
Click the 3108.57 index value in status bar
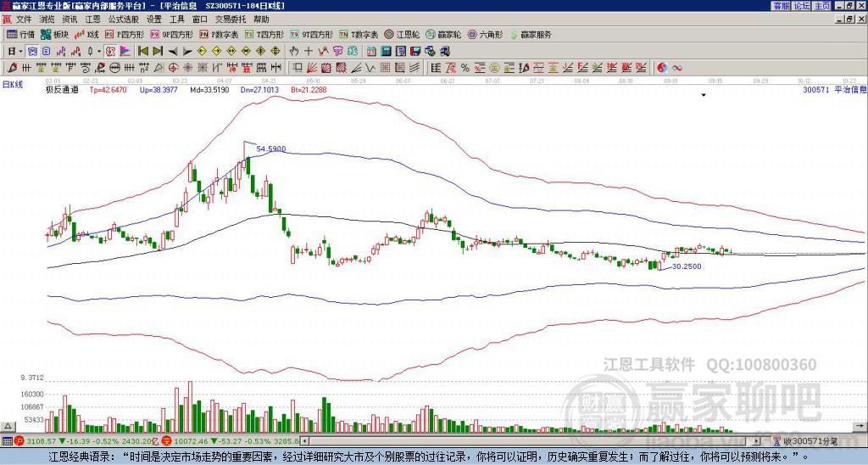pyautogui.click(x=41, y=441)
